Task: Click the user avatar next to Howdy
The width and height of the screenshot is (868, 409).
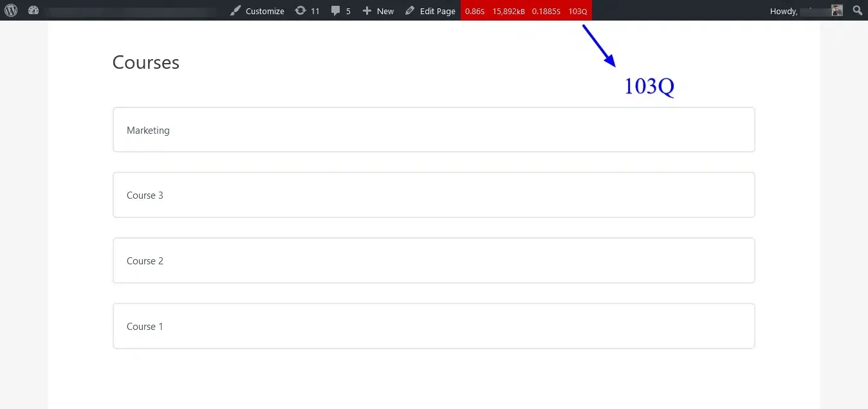Action: [836, 10]
